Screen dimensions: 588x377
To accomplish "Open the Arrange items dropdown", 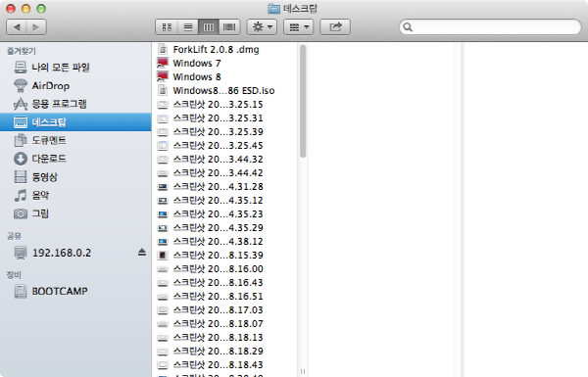I will pos(299,27).
